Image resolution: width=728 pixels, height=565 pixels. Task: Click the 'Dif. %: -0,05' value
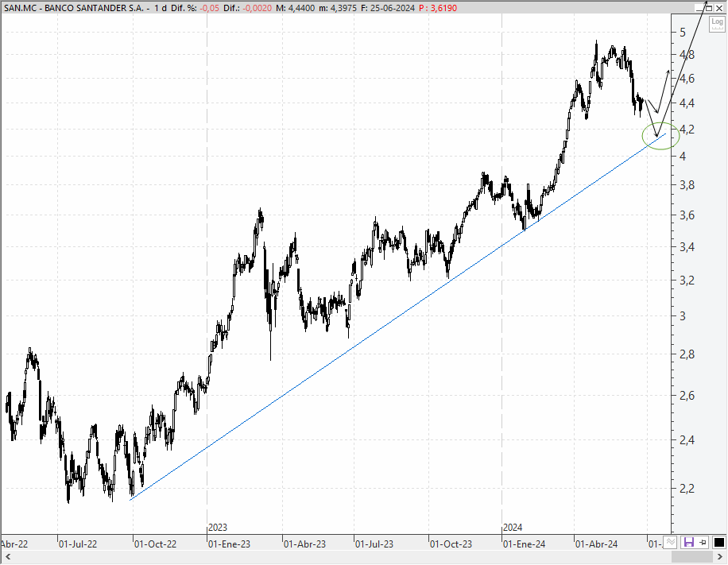point(195,8)
